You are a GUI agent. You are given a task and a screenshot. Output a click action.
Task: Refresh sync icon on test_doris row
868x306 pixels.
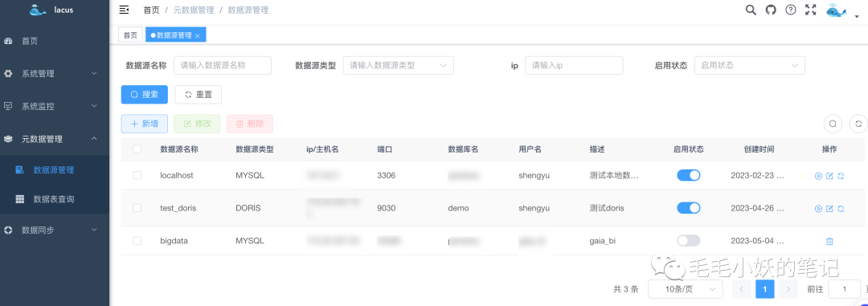point(841,209)
